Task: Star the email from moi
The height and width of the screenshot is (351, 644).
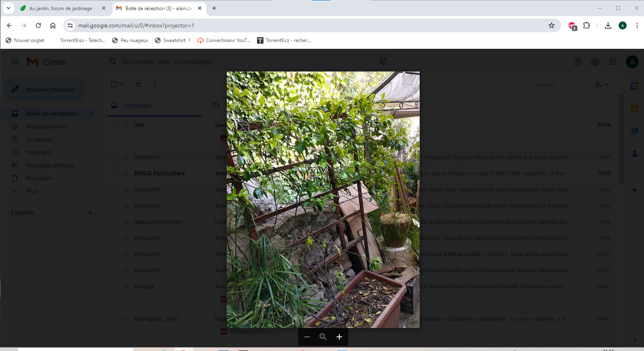Action: (126, 125)
